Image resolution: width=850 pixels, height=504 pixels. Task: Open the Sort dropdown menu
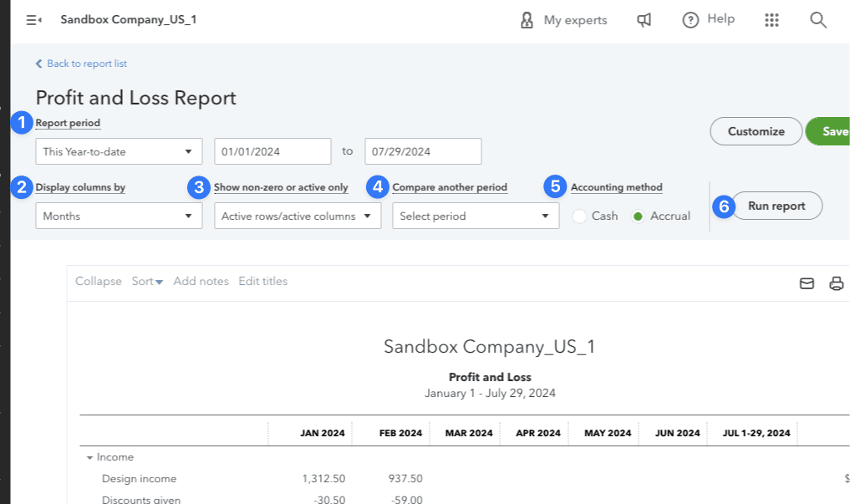tap(147, 282)
